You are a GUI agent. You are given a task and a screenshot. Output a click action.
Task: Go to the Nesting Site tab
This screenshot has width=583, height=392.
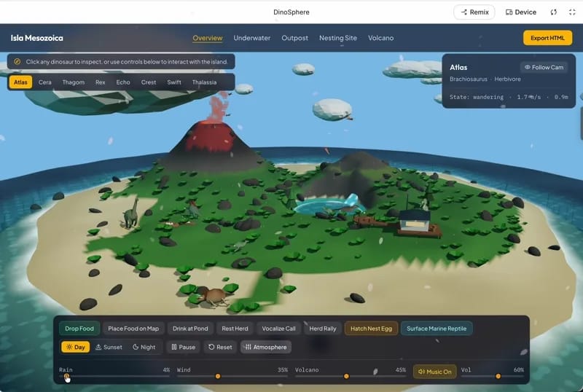click(x=337, y=38)
